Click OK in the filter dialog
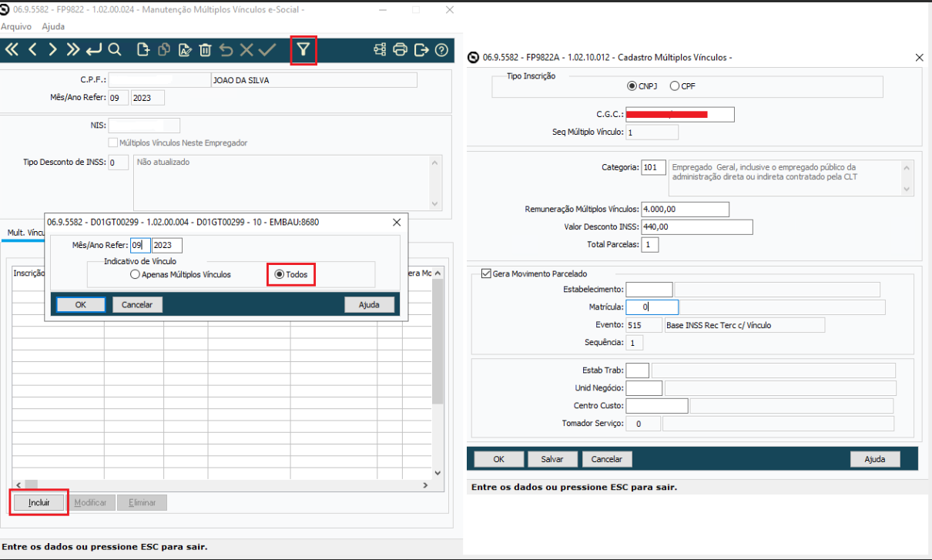The width and height of the screenshot is (932, 560). 81,304
